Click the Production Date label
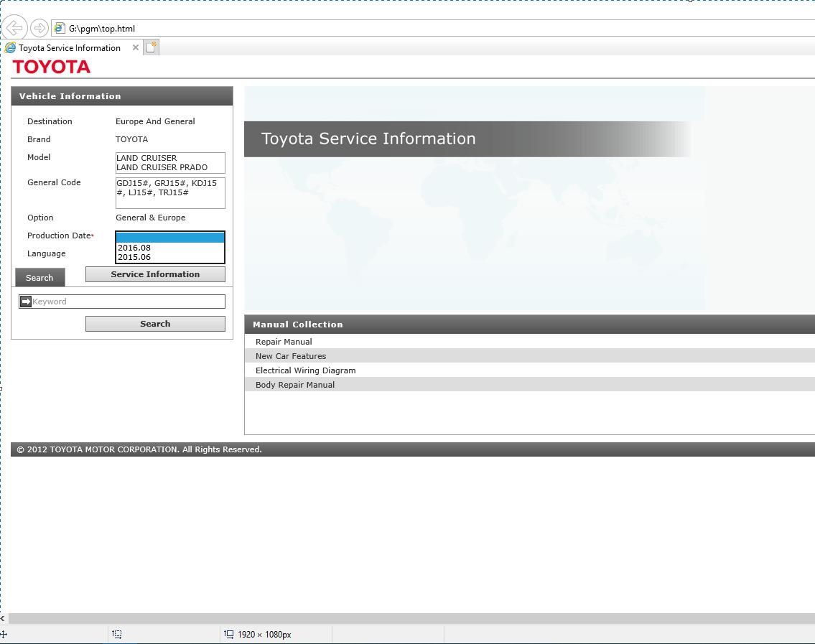This screenshot has width=815, height=644. [x=60, y=235]
